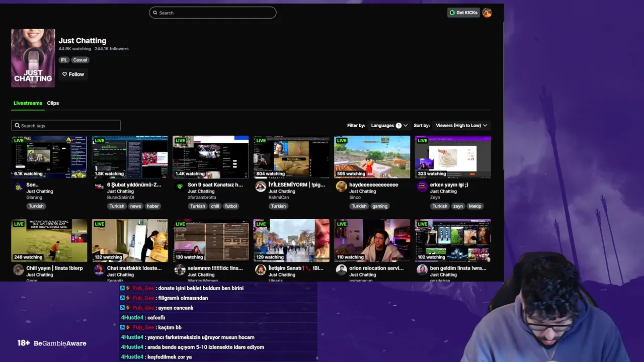Follow the Just Chatting category
The width and height of the screenshot is (644, 362).
[x=73, y=74]
